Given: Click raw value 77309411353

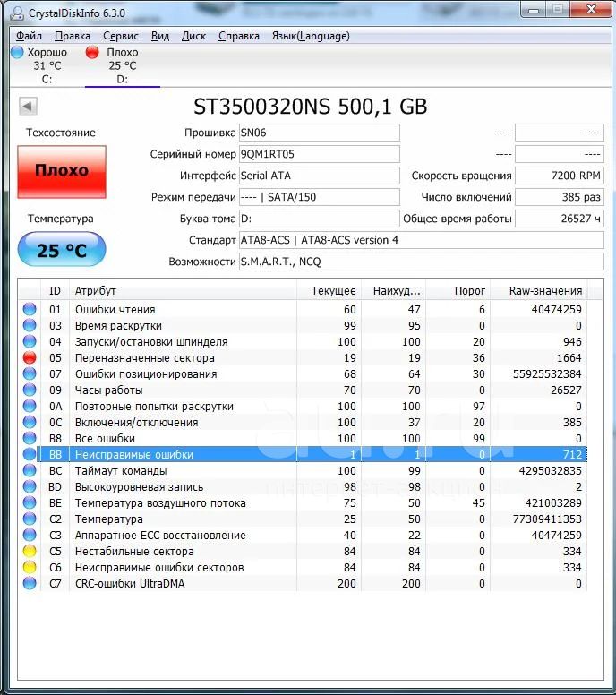Looking at the screenshot, I should 547,519.
